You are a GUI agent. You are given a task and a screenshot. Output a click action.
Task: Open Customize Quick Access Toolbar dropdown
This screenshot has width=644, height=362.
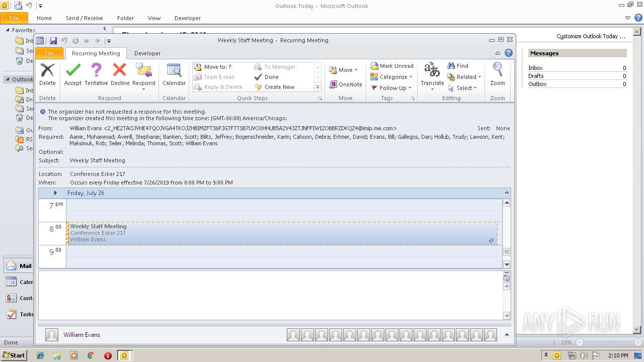[x=109, y=41]
